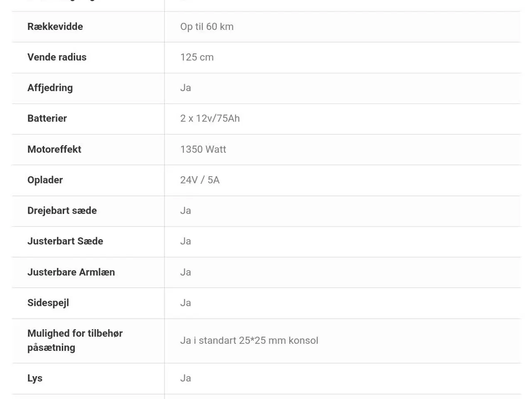Screen dimensions: 532x399
Task: Click the Oplader row label
Action: coord(45,180)
